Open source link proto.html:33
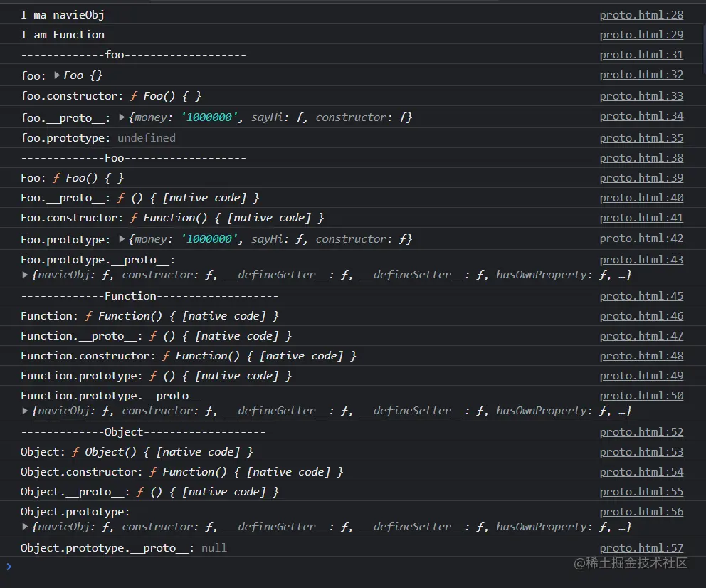Screen dimensions: 706x588 point(641,96)
